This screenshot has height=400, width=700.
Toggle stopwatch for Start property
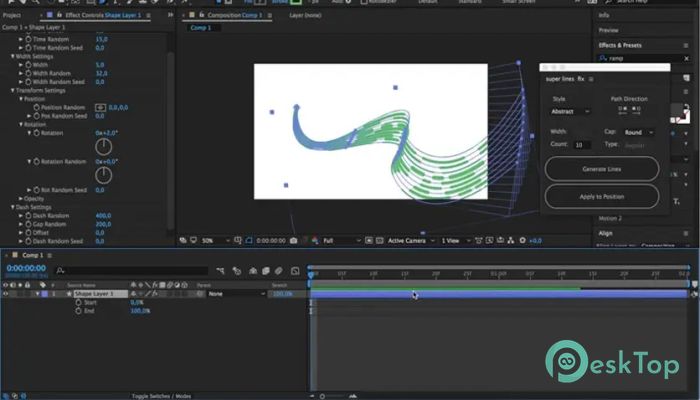[x=78, y=303]
